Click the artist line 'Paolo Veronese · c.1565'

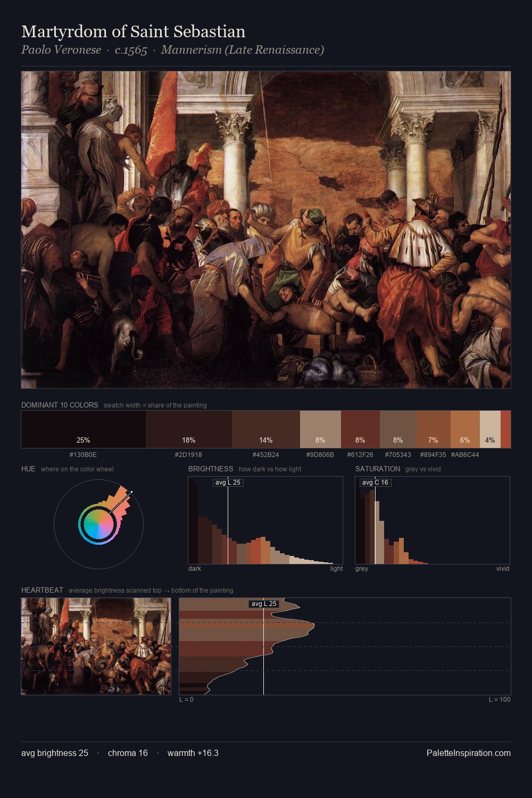click(84, 50)
